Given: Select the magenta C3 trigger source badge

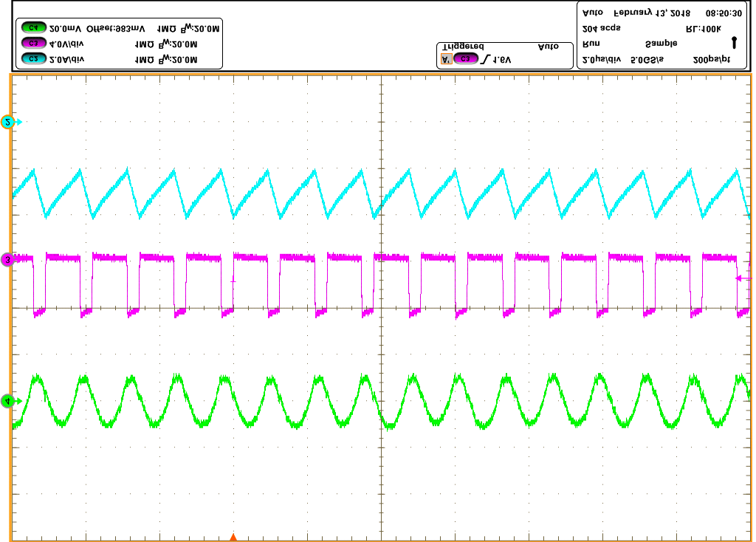Looking at the screenshot, I should (465, 59).
